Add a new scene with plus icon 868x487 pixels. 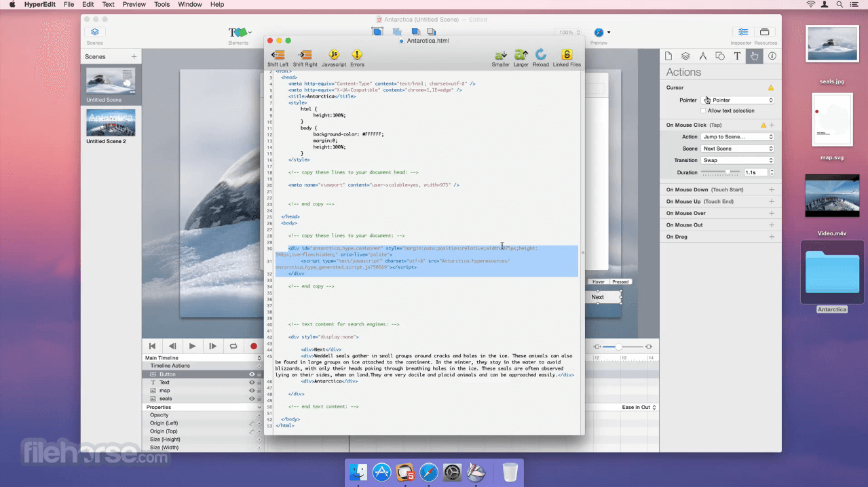134,57
